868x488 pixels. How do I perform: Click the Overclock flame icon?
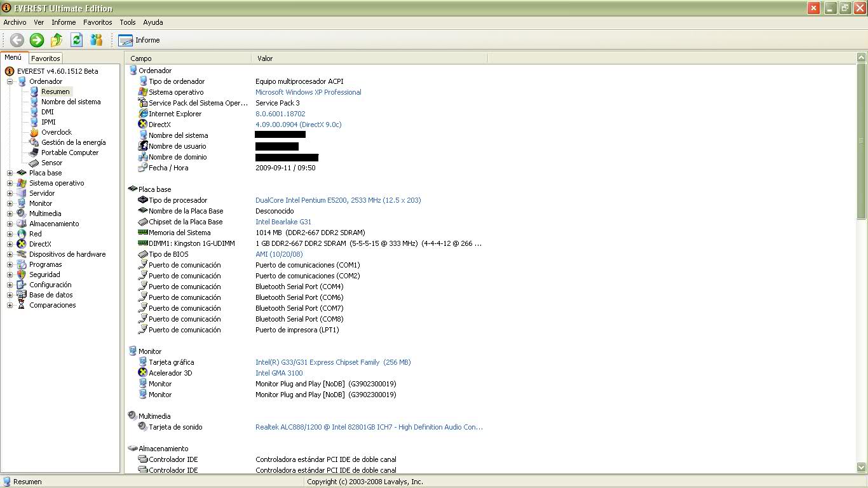click(x=34, y=132)
